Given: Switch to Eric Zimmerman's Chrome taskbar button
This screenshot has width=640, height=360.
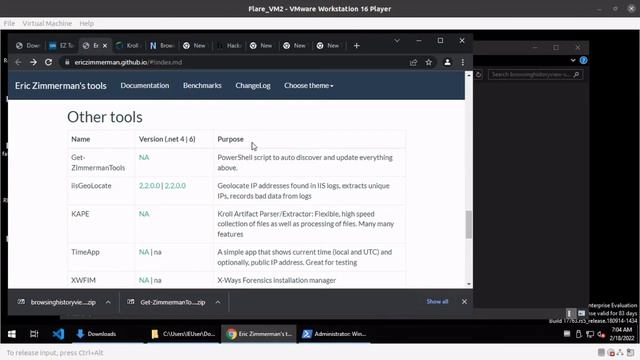Looking at the screenshot, I should coord(259,334).
